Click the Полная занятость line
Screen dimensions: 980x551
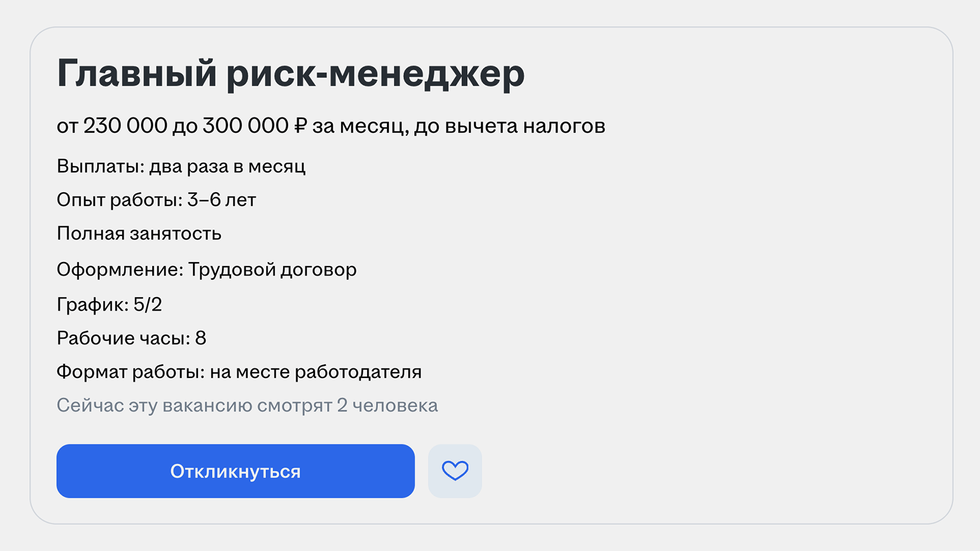[x=139, y=234]
